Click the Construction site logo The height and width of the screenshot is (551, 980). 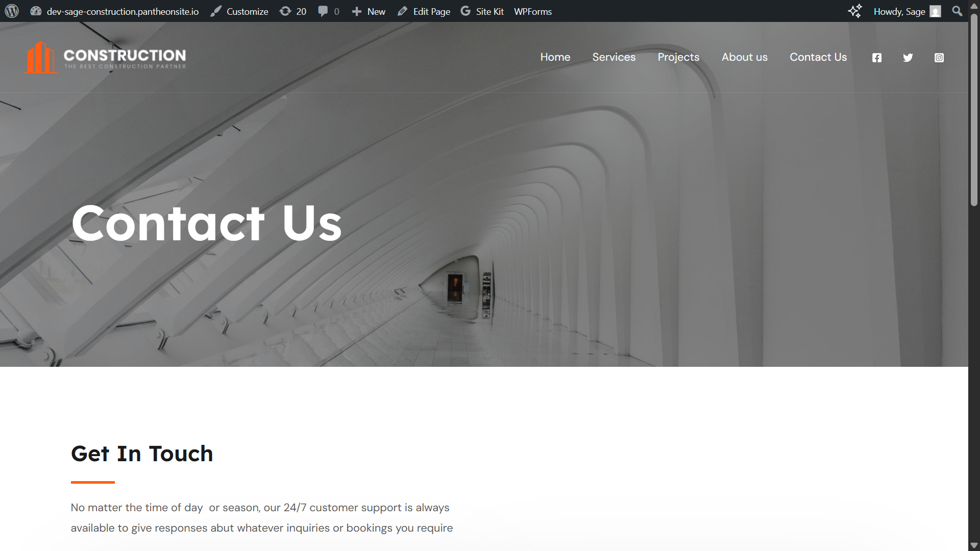tap(106, 57)
